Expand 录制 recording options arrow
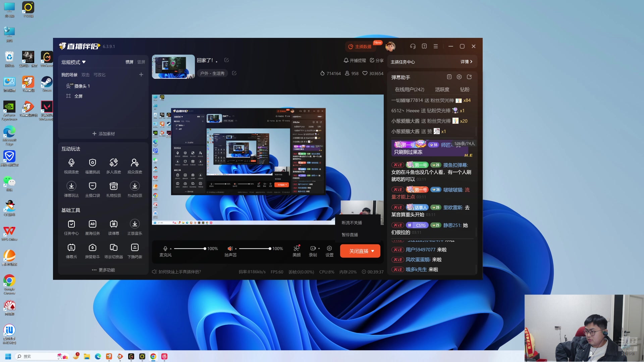The image size is (644, 362). pyautogui.click(x=319, y=248)
